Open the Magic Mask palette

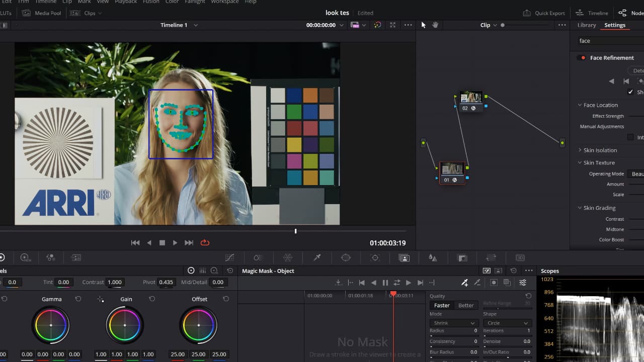click(404, 257)
